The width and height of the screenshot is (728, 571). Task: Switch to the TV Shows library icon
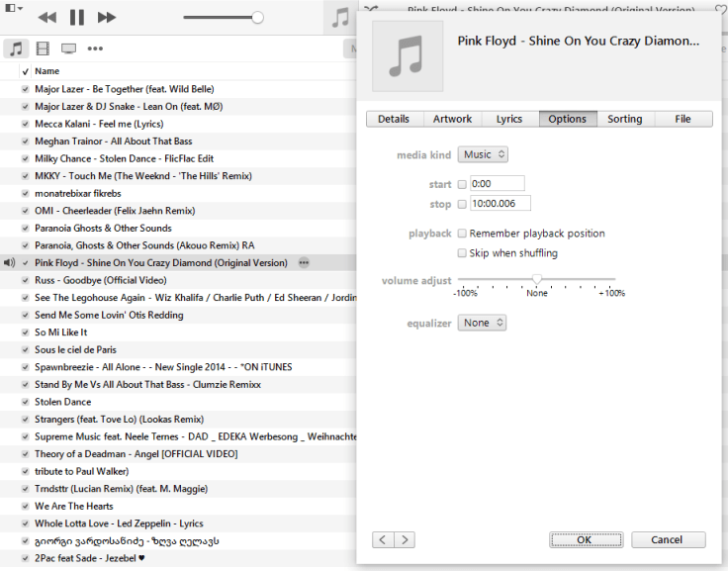[68, 48]
